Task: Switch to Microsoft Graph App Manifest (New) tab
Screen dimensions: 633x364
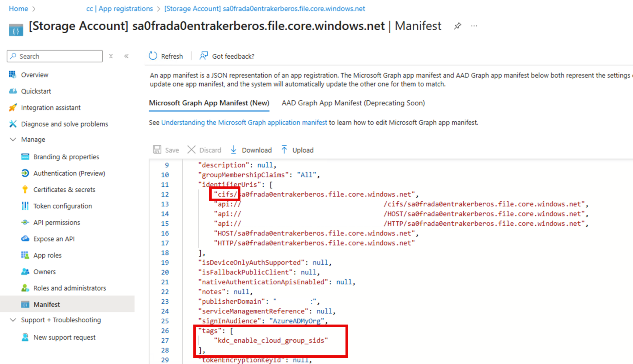Action: pyautogui.click(x=209, y=103)
